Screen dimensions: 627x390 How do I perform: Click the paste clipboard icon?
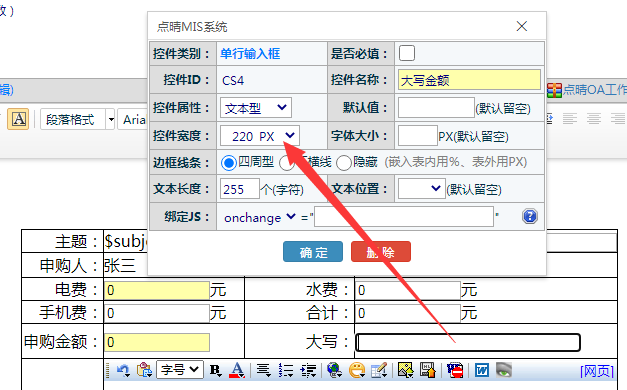(x=144, y=370)
